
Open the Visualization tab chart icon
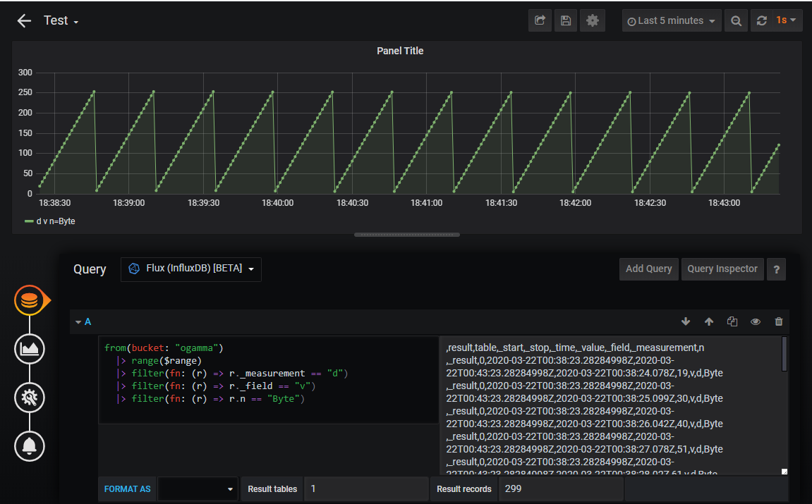30,348
